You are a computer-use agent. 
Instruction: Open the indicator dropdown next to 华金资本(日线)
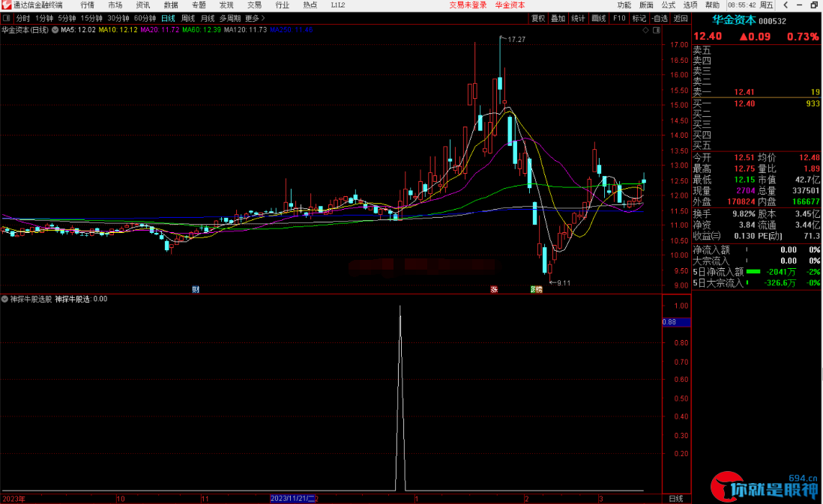[55, 30]
